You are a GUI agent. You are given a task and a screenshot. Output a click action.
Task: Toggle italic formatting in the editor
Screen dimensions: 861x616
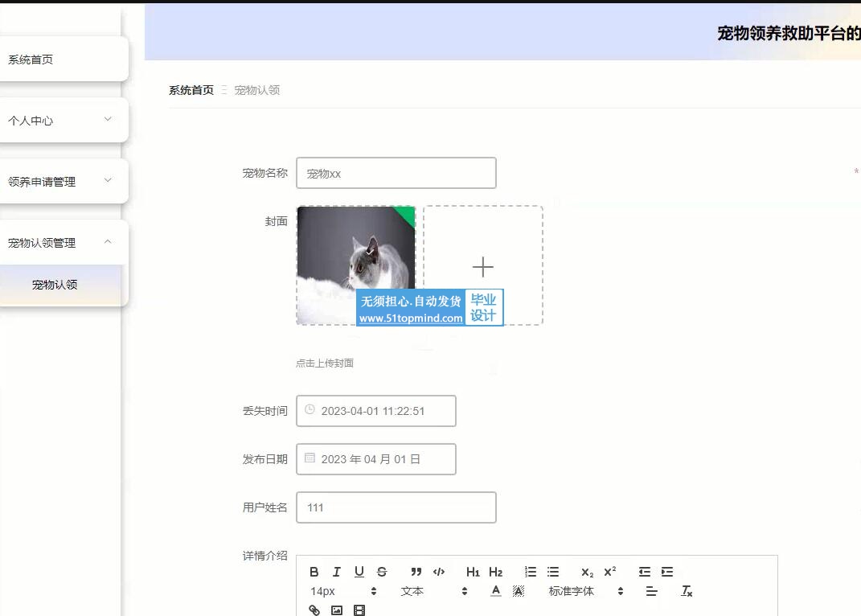(337, 572)
